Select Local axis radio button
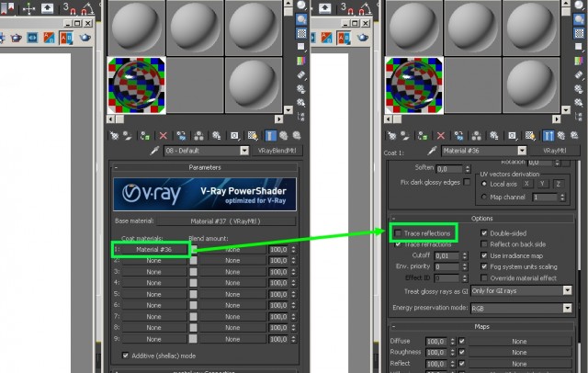This screenshot has height=373, width=588. coord(484,184)
